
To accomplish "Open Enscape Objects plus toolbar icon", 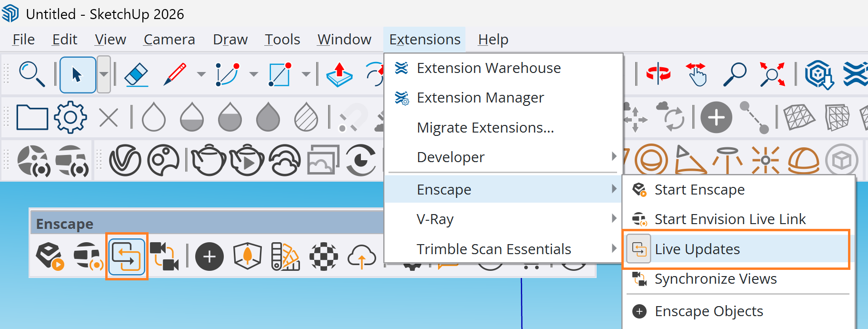I will [210, 257].
